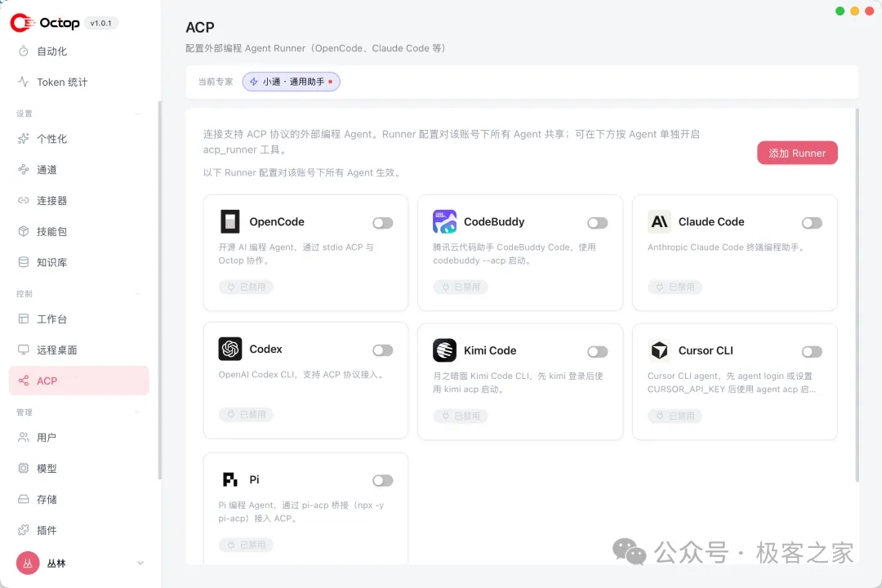Screen dimensions: 882x588
Task: Click the 工作台 layout icon
Action: [24, 319]
